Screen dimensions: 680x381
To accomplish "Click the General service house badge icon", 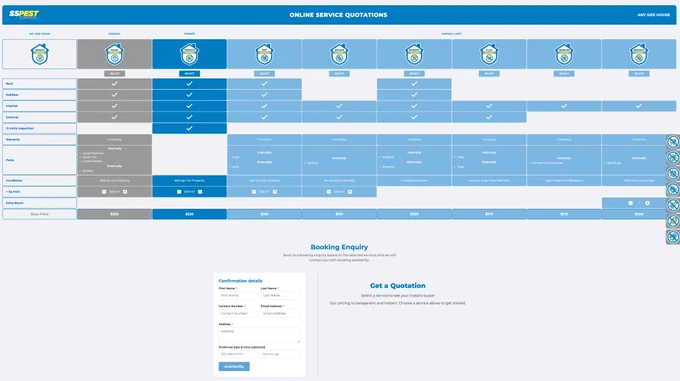I will click(114, 54).
